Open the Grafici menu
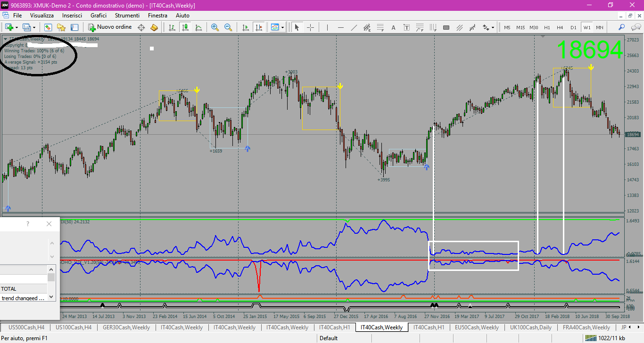Viewport: 644px width, 343px height. coord(99,16)
